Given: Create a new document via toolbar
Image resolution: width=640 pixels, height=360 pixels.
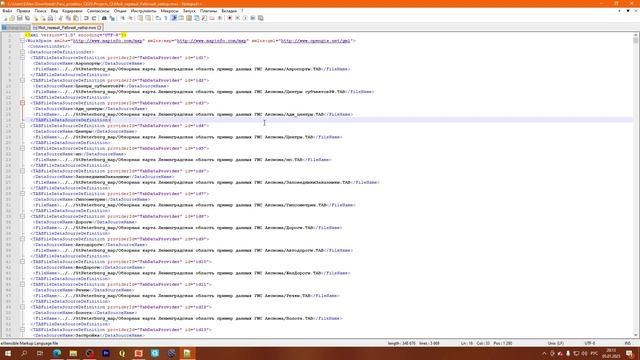Looking at the screenshot, I should coord(5,18).
